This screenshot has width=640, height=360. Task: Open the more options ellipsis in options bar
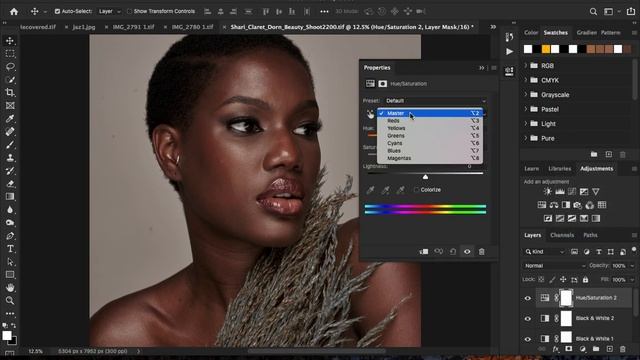pyautogui.click(x=324, y=11)
